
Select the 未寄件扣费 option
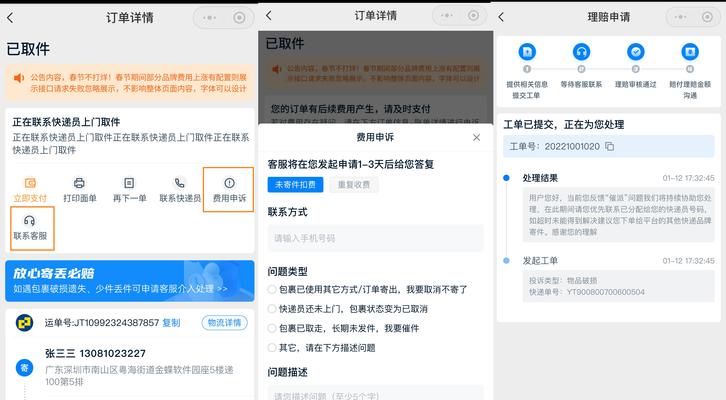coord(295,185)
